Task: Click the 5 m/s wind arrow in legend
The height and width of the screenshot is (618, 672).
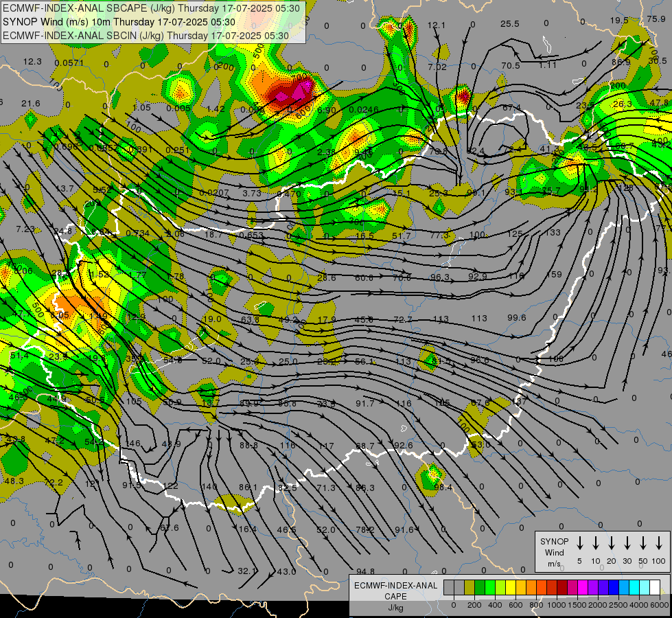Action: point(579,542)
